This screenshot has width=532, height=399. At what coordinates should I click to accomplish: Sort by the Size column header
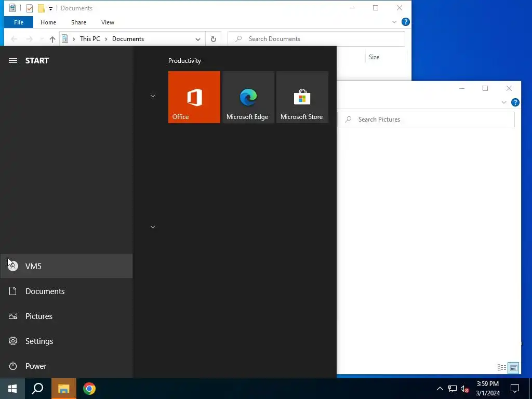[x=374, y=57]
